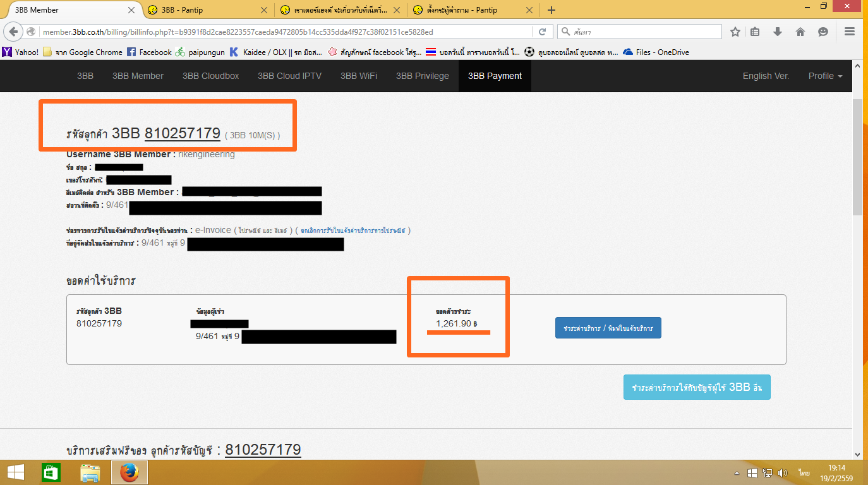This screenshot has height=485, width=868.
Task: Select the 3BB Payment menu item
Action: pyautogui.click(x=495, y=76)
